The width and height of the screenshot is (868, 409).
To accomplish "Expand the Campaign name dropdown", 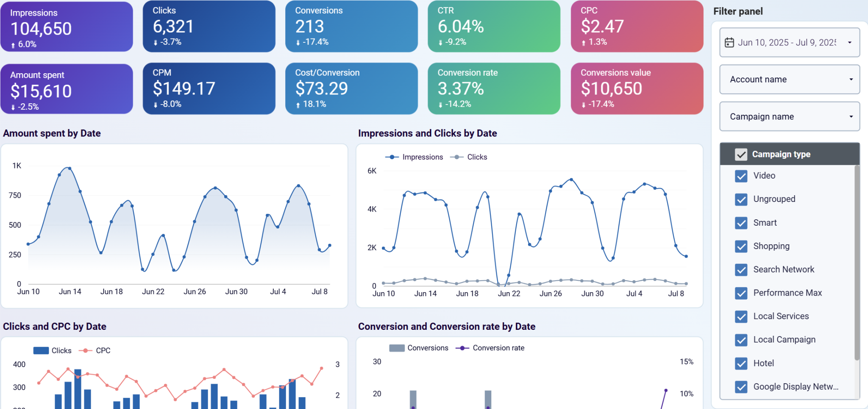I will [790, 116].
